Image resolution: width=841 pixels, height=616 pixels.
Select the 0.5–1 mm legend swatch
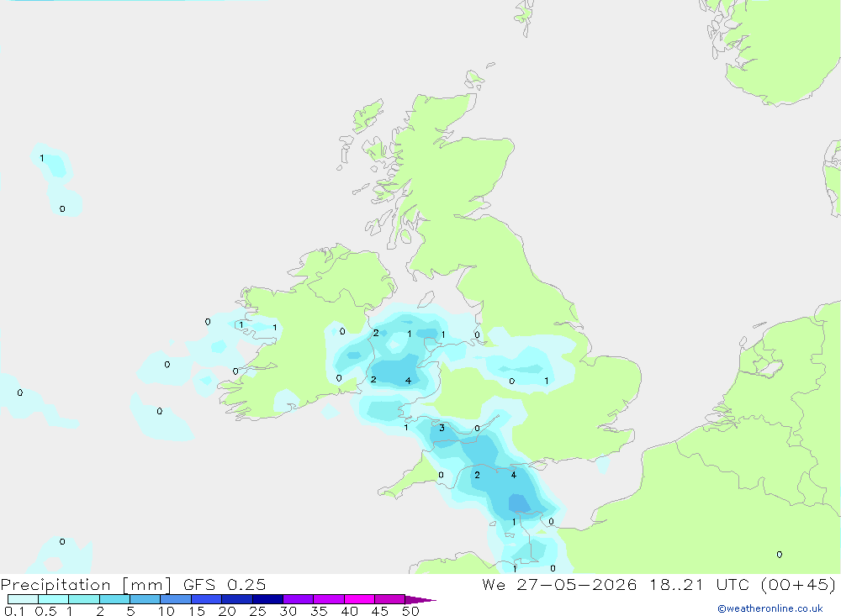coord(54,599)
